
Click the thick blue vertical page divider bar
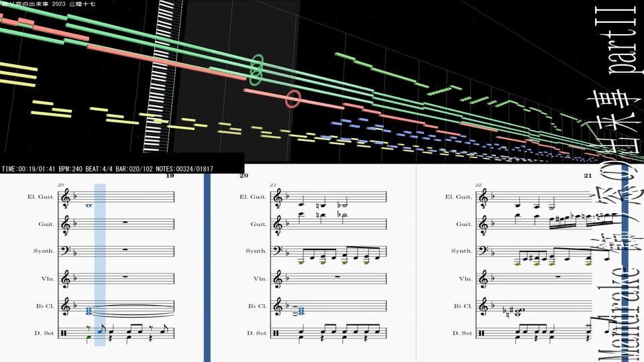(207, 267)
